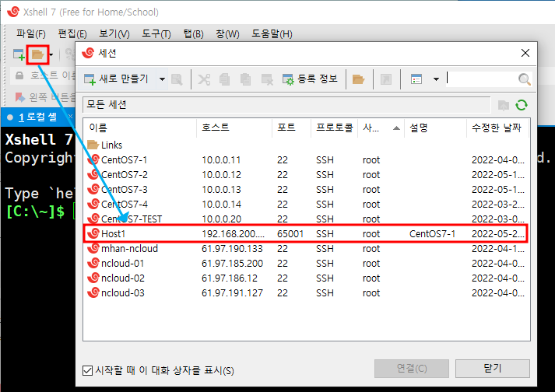Click the magnifier search icon
This screenshot has height=392, width=555.
[x=524, y=79]
